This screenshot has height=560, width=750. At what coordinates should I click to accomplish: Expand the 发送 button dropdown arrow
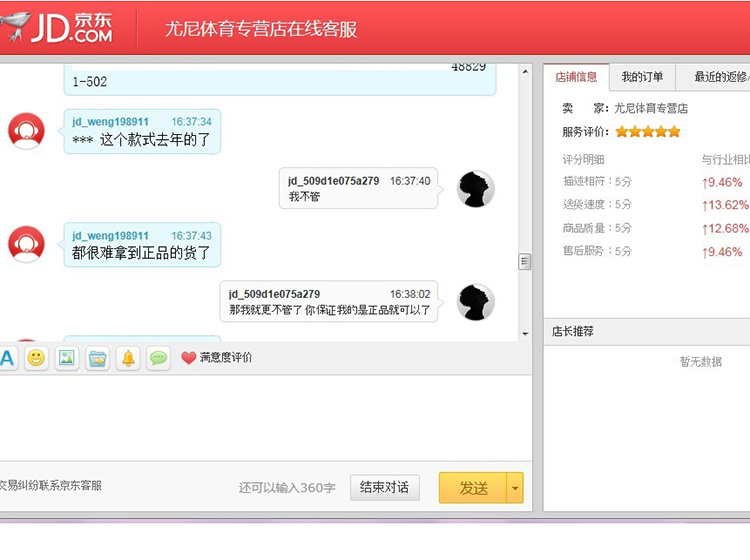515,488
